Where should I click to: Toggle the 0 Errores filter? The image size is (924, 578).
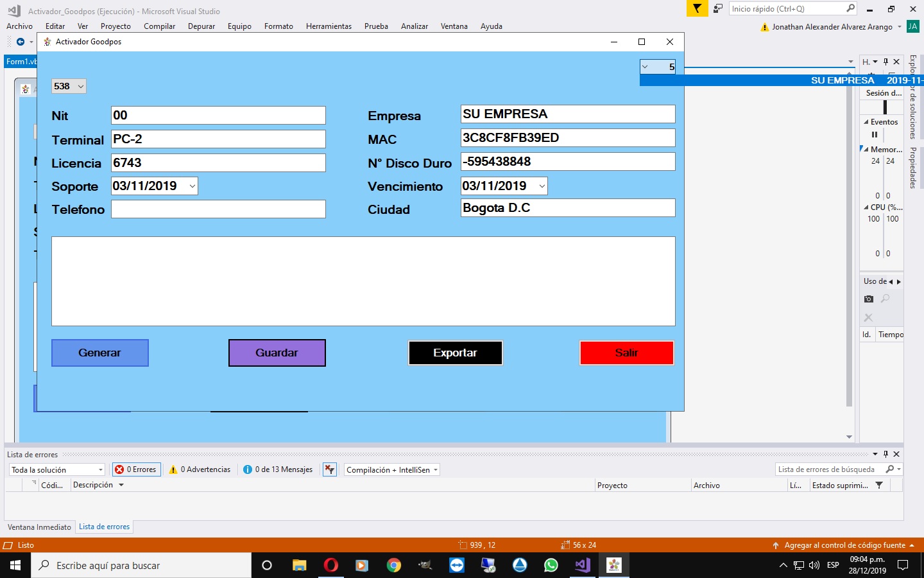[136, 469]
